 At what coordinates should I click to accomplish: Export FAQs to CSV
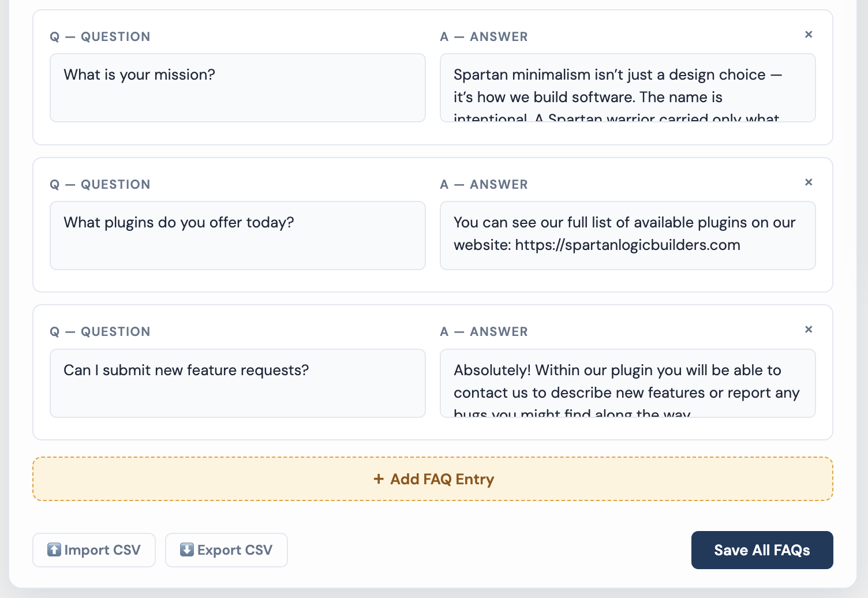point(226,550)
